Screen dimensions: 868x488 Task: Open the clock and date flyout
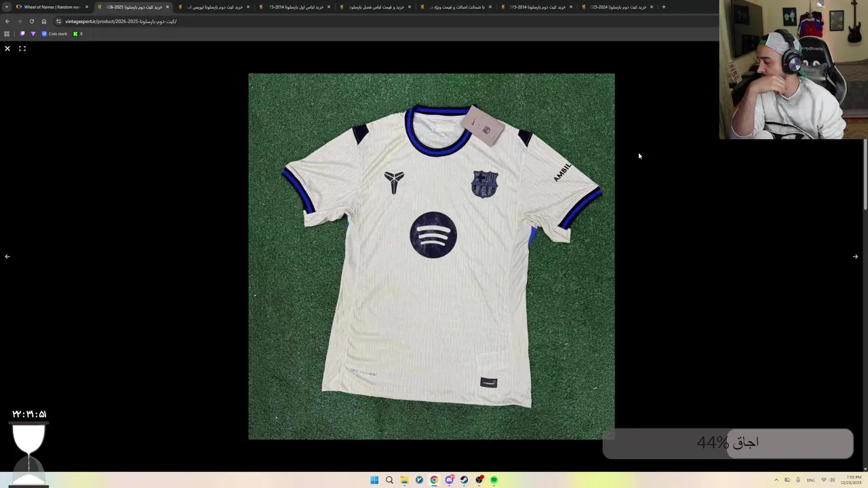point(852,480)
